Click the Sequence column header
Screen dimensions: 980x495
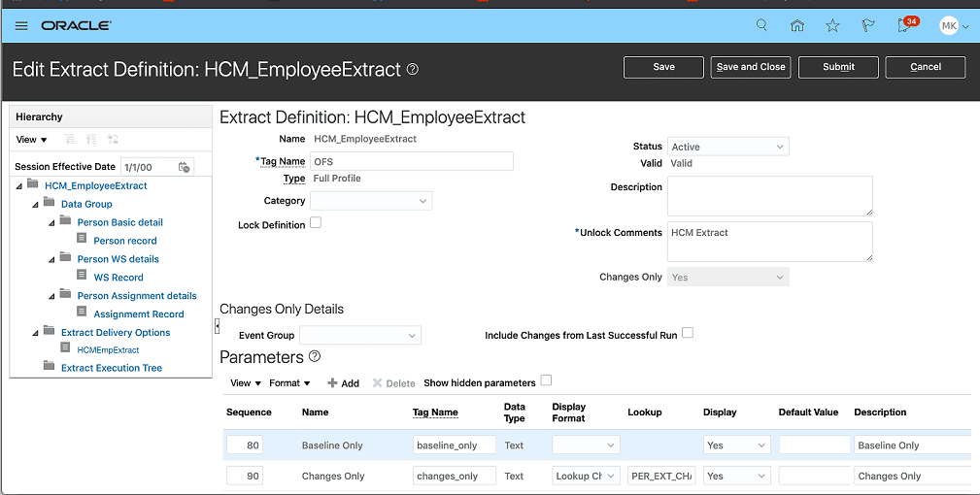click(249, 412)
